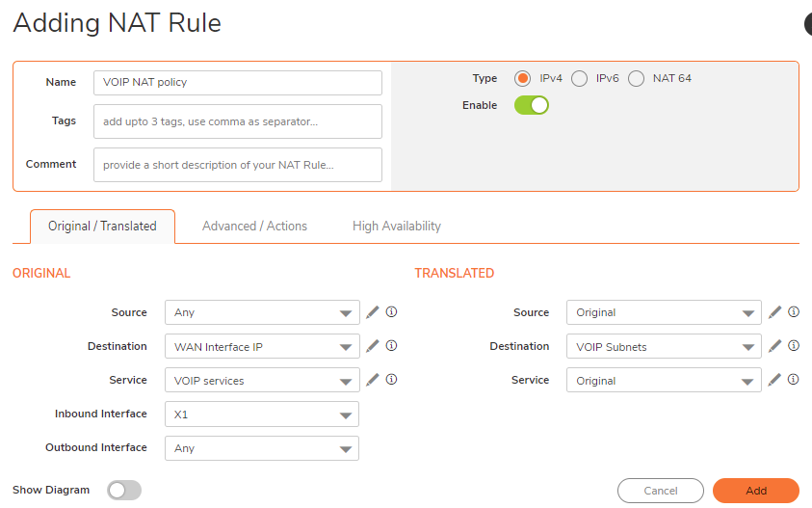Viewport: 812px width, 508px height.
Task: Show info for Original Service field
Action: [x=391, y=380]
